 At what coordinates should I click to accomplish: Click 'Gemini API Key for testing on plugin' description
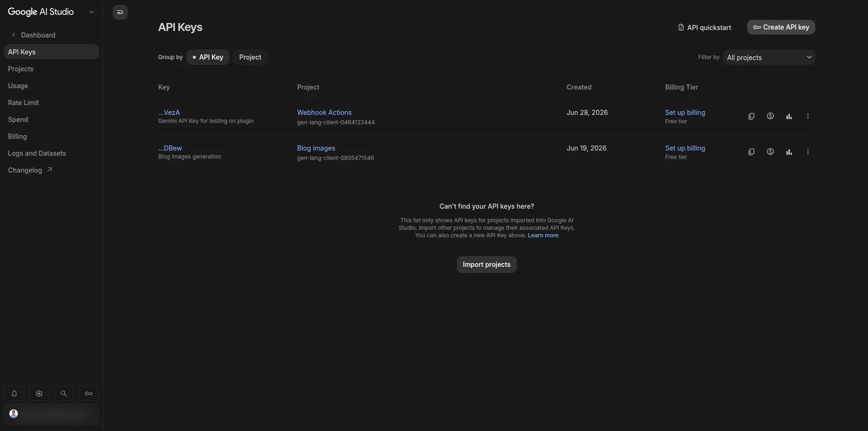(x=206, y=121)
